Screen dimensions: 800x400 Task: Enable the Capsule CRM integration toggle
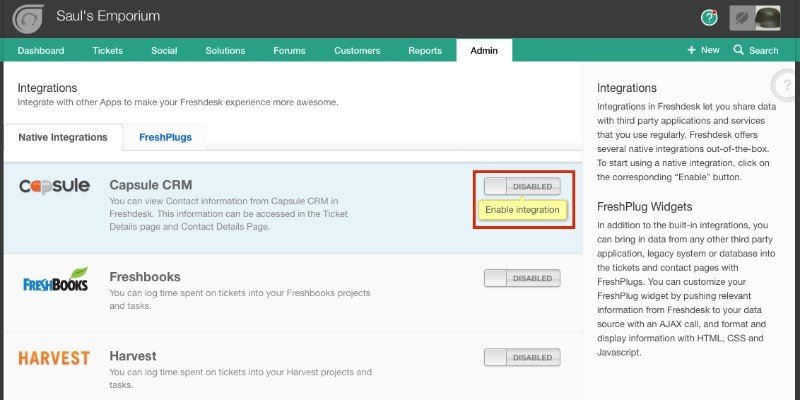pos(522,186)
